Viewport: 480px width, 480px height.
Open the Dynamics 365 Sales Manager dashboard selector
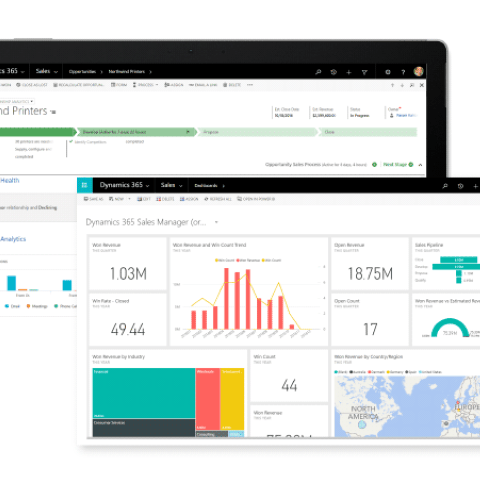coord(216,222)
